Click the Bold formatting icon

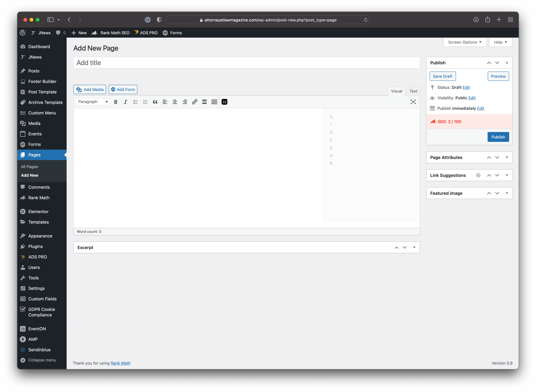click(116, 101)
